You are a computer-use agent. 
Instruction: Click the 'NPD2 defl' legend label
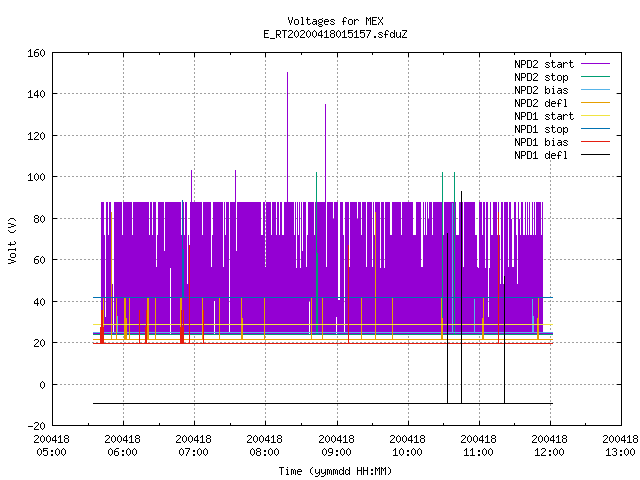pyautogui.click(x=541, y=103)
